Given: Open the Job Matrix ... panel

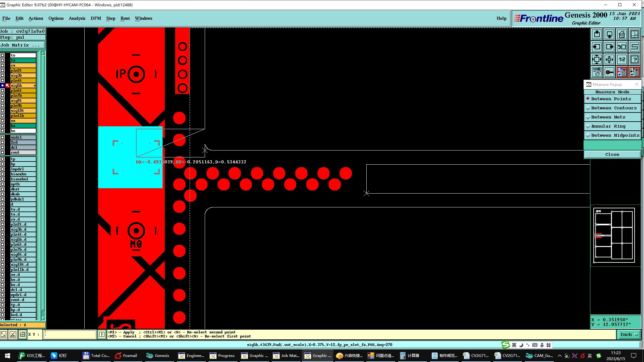Looking at the screenshot, I should 22,45.
